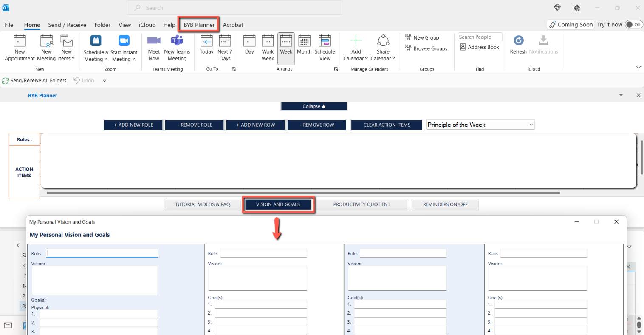Screen dimensions: 644x335
Task: Click the first Role input field
Action: tap(102, 253)
